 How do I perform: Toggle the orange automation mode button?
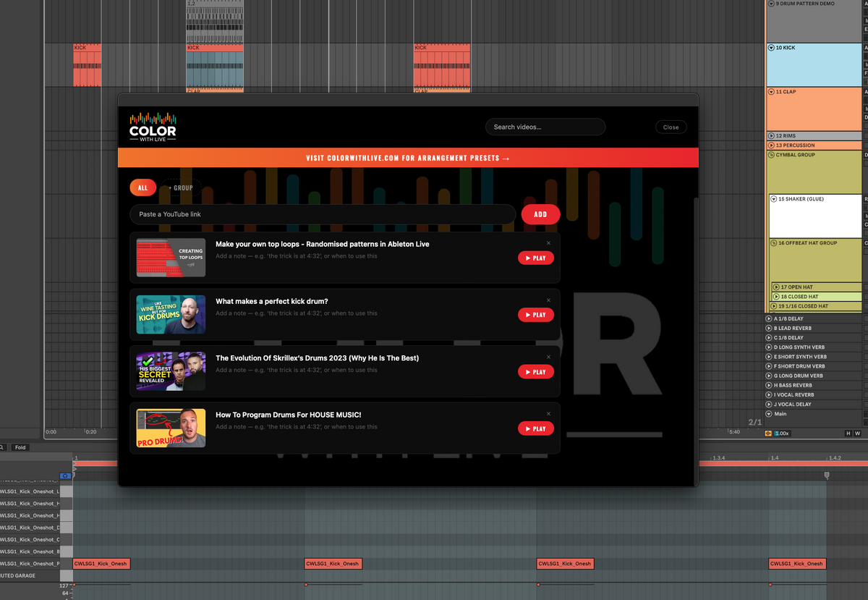(x=768, y=433)
